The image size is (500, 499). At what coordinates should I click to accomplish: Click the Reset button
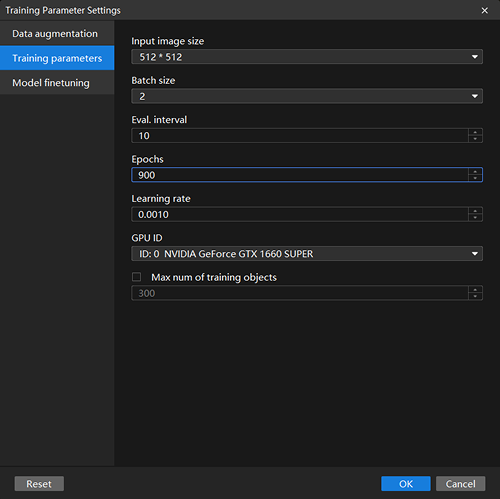point(39,484)
